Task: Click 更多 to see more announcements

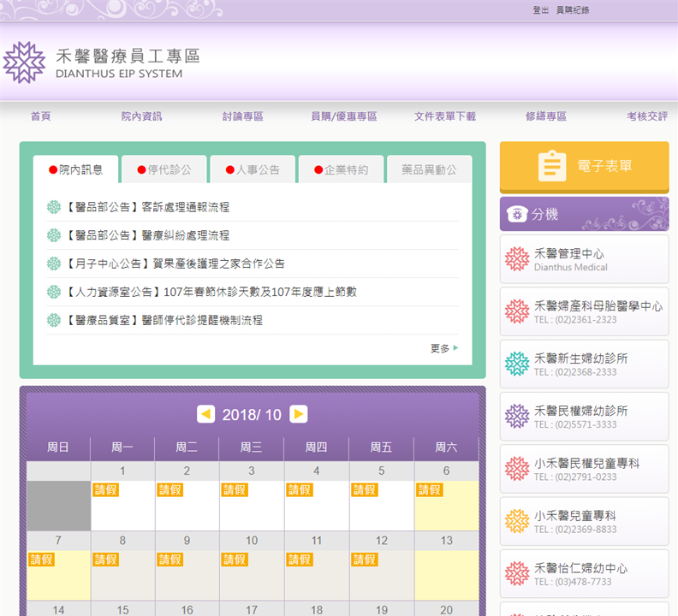Action: point(444,348)
